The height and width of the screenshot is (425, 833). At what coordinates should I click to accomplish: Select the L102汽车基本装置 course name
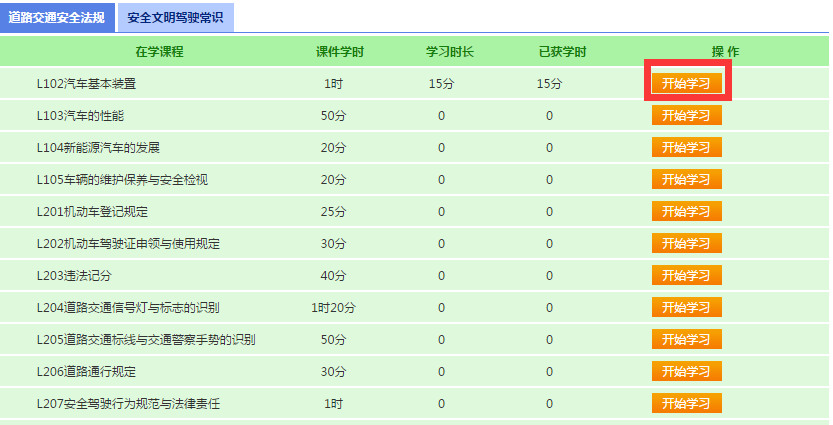(x=87, y=83)
